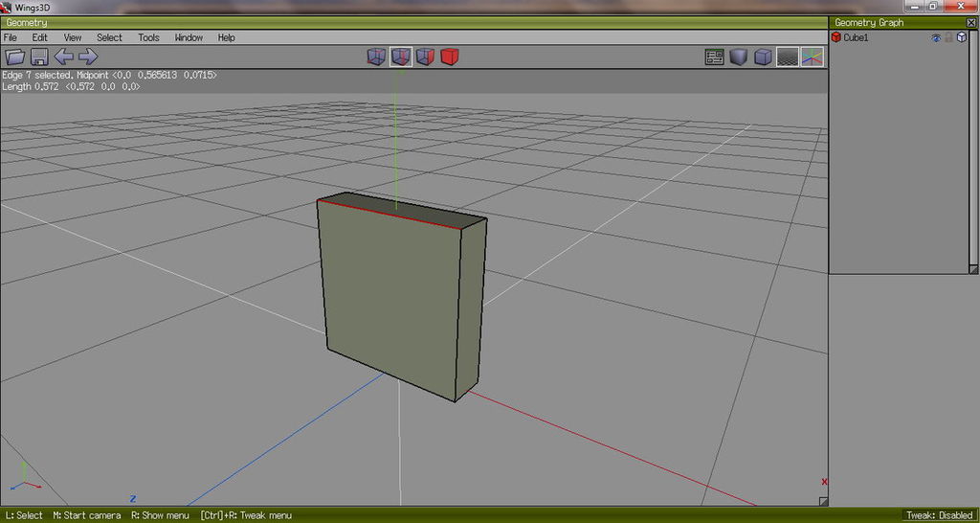Click the 'L: Select' status hint
The height and width of the screenshot is (523, 980).
23,515
